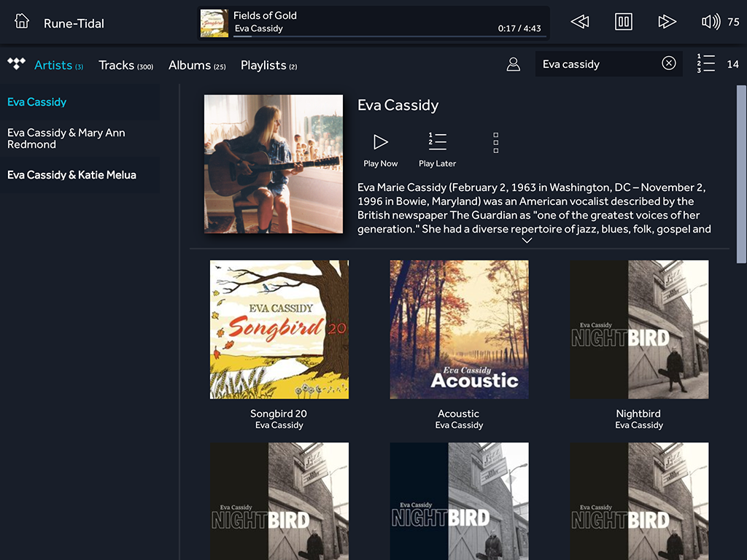
Task: Click the Fields of Gold track title
Action: (265, 15)
